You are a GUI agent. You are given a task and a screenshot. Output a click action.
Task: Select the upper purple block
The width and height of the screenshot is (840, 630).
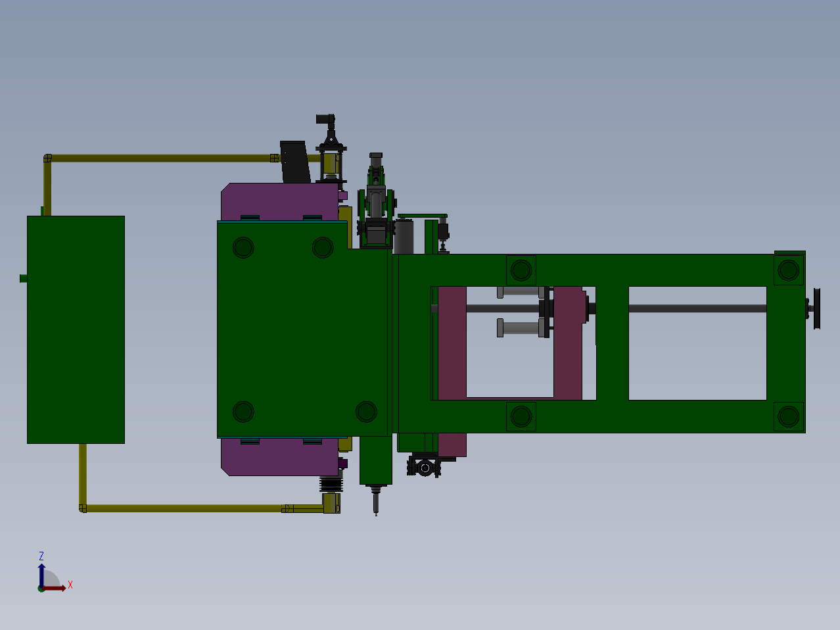tap(279, 202)
